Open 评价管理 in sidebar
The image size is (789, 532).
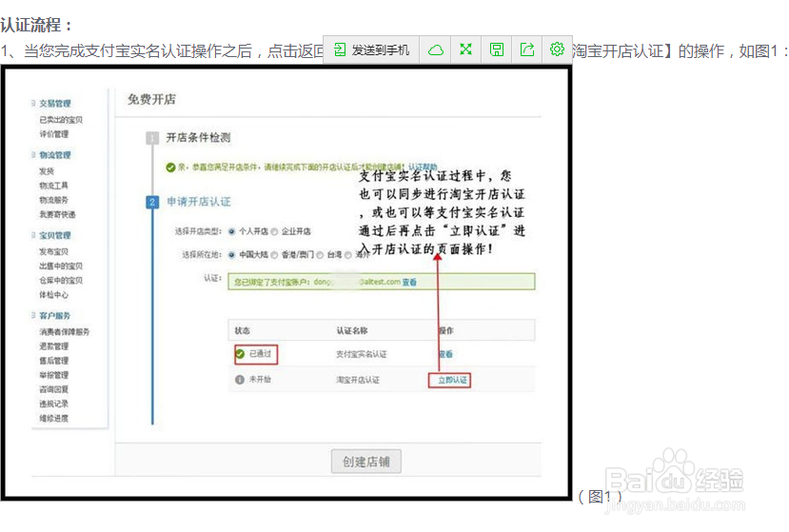(x=54, y=134)
